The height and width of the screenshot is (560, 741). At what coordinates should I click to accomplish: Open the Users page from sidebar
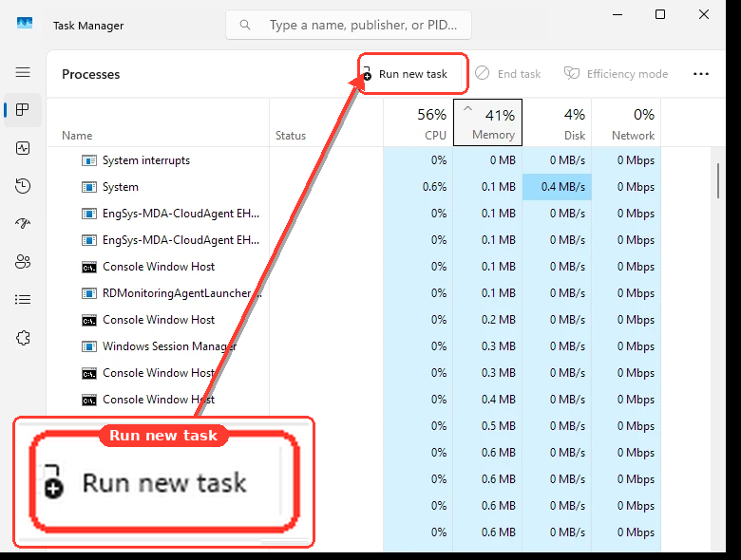23,262
